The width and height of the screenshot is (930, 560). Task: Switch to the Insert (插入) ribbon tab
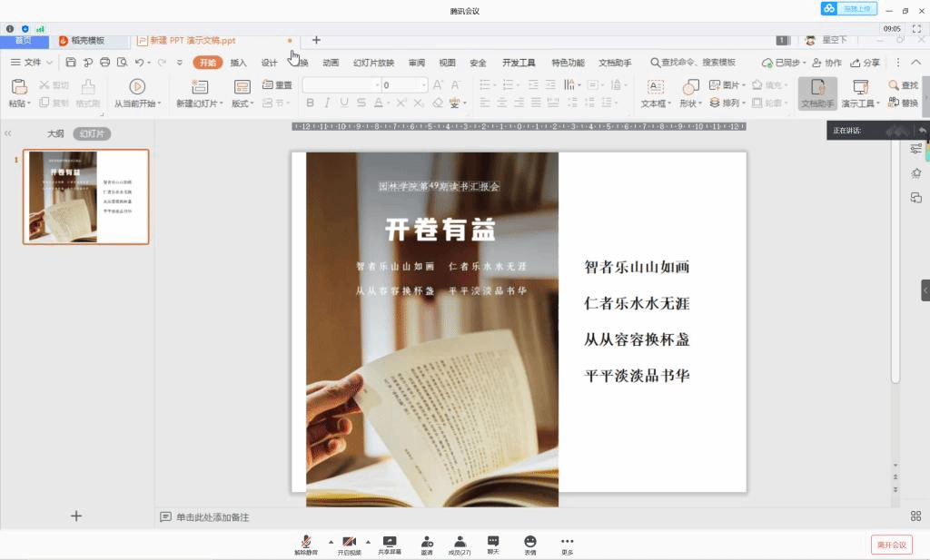238,63
